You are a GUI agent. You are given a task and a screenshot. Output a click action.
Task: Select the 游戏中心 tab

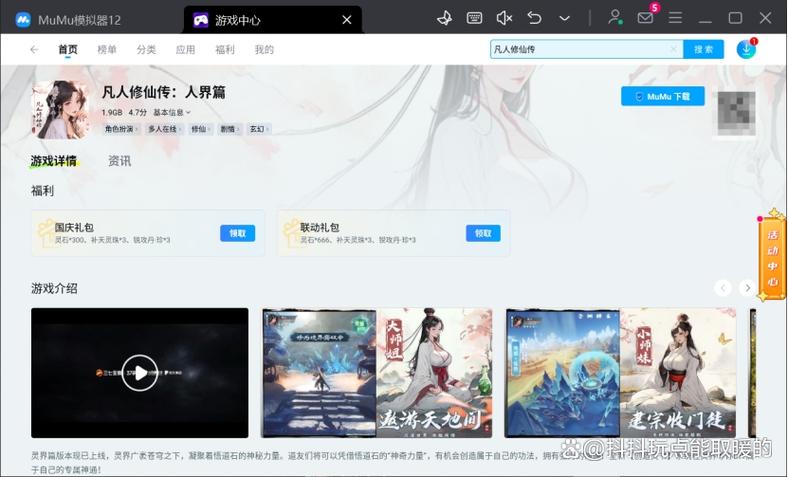(272, 20)
